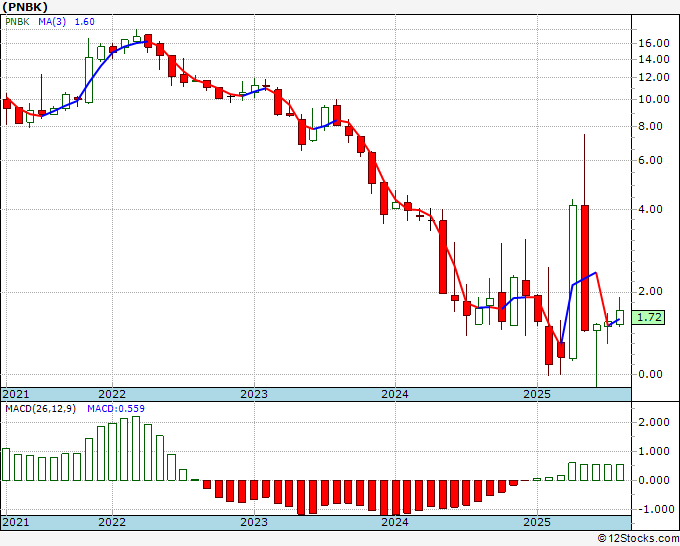The image size is (680, 546).
Task: Open the 12Stocks.com copyright link
Action: tap(638, 539)
